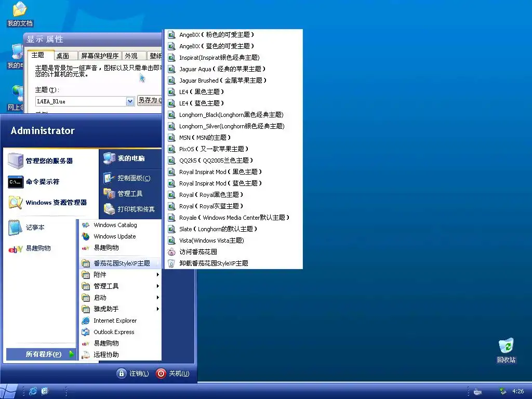Select the MSN theme entry
Image resolution: width=532 pixels, height=399 pixels.
click(x=234, y=137)
